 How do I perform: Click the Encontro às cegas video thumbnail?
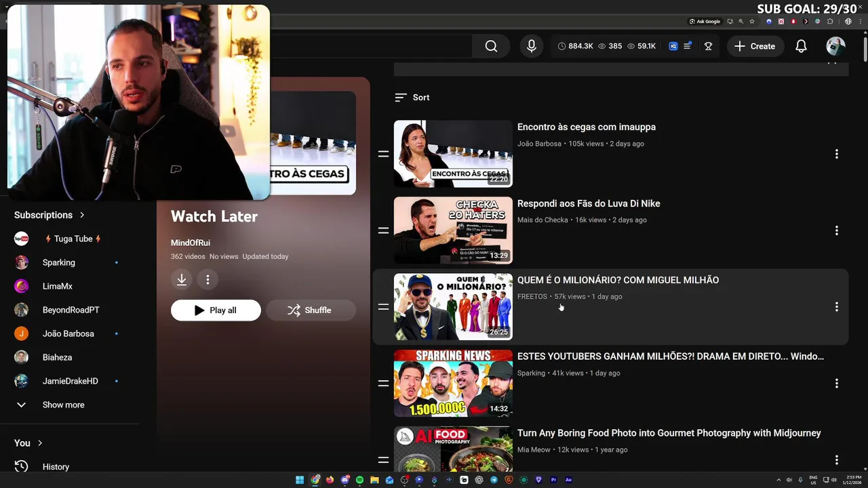pos(453,154)
